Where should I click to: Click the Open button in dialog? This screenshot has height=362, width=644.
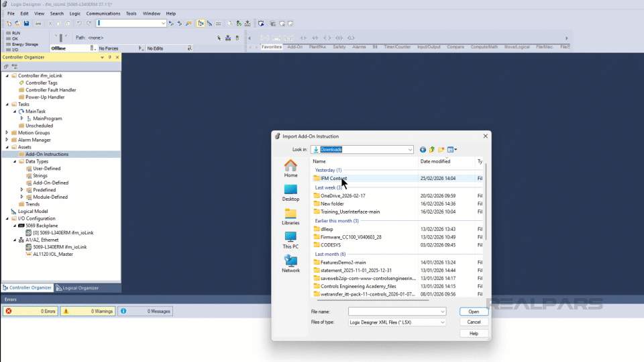point(474,312)
